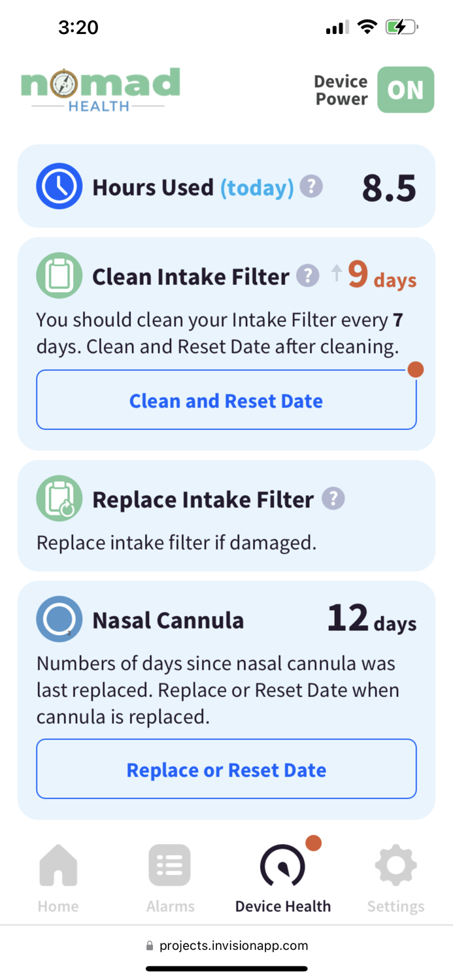
Task: Tap the Clean Intake Filter clipboard icon
Action: 59,276
